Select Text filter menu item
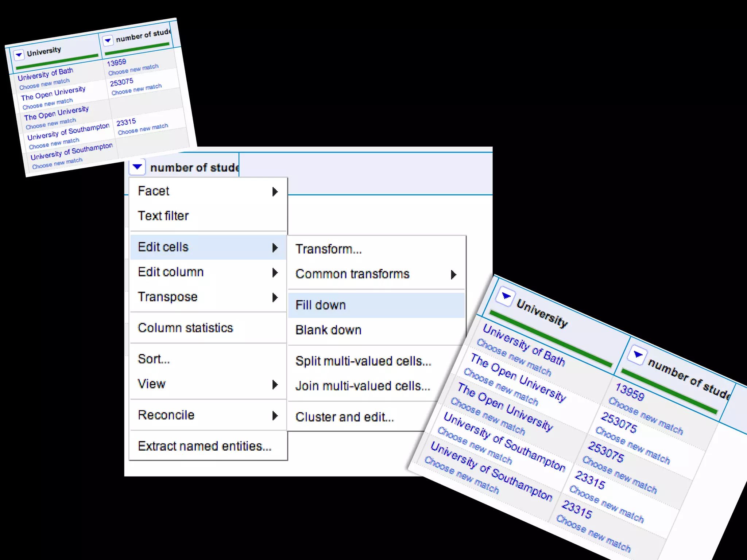 pyautogui.click(x=163, y=216)
